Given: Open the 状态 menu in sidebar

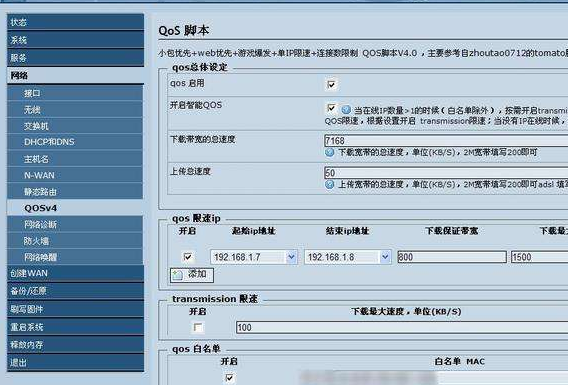Looking at the screenshot, I should coord(75,22).
